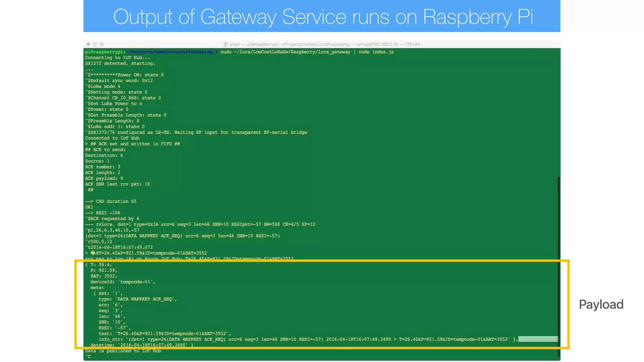
Task: Click 'Setting mode: state 0' line
Action: [x=116, y=92]
